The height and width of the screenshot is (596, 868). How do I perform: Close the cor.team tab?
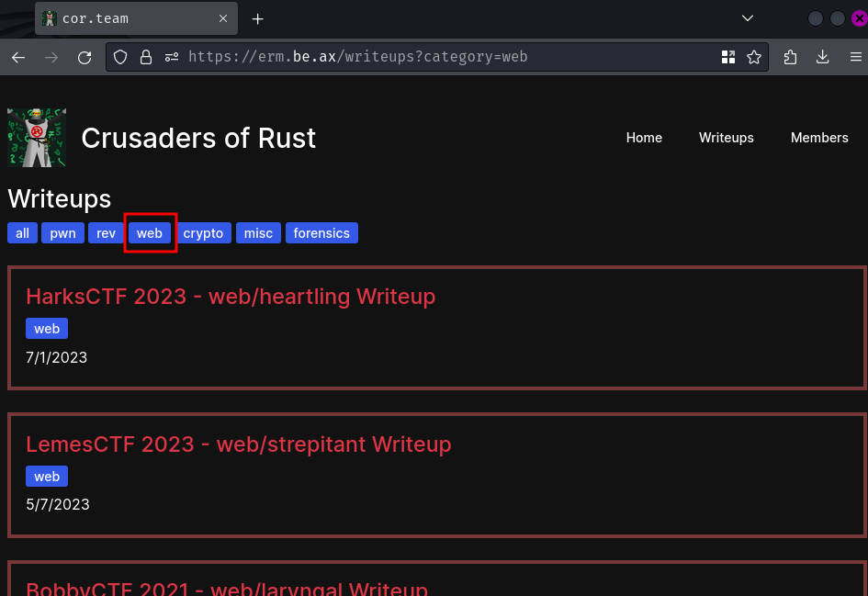[x=223, y=18]
